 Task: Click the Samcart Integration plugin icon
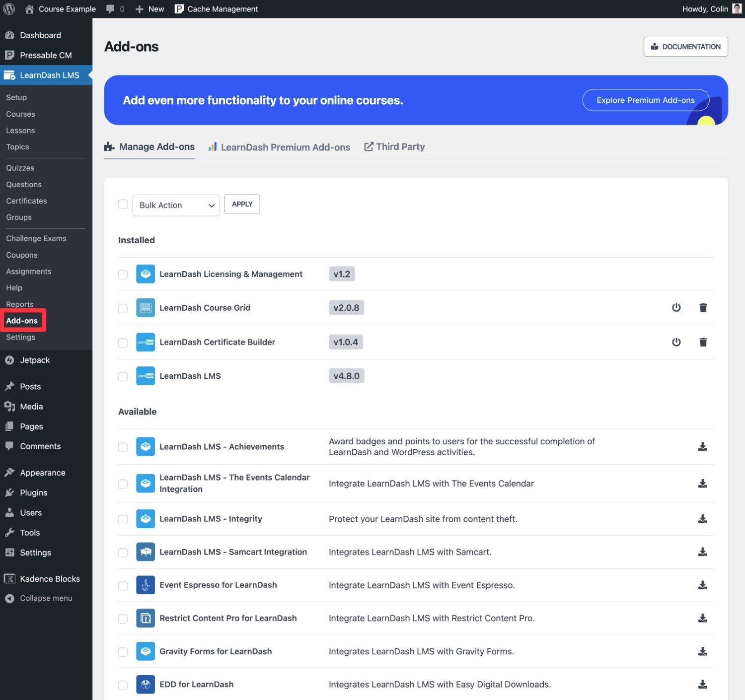coord(146,552)
